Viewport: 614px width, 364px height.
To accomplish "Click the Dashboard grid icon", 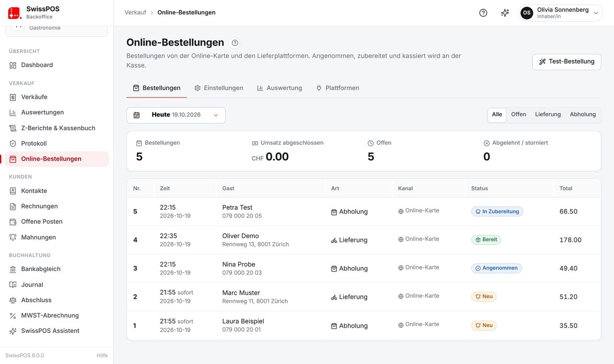I will (x=13, y=65).
